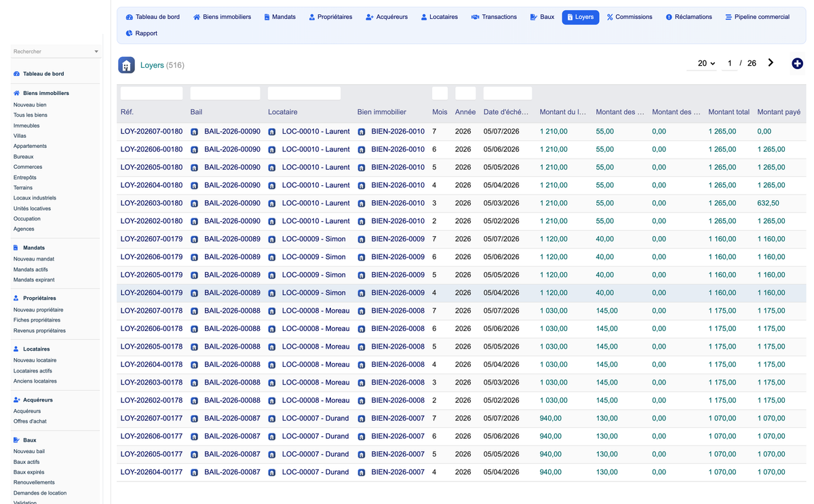Image resolution: width=814 pixels, height=504 pixels.
Task: Click the sidebar Baux document icon
Action: (16, 440)
